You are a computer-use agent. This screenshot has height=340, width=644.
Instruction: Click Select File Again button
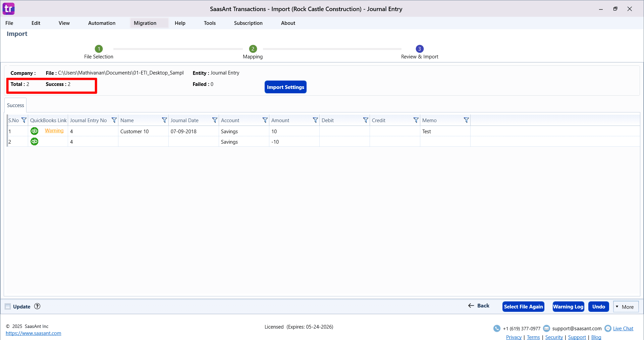[x=523, y=307]
